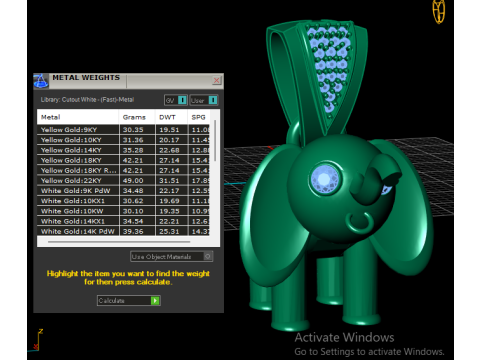Select the Yellow Gold:18KY R... row

coord(123,170)
